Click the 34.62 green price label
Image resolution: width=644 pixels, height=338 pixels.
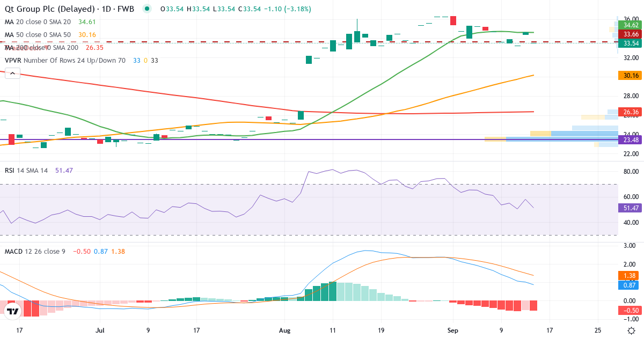coord(631,25)
